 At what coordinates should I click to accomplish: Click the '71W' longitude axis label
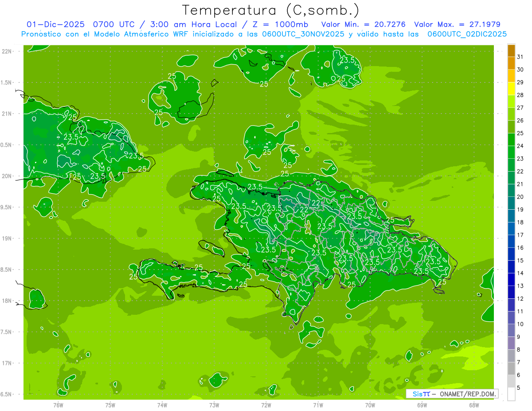(318, 405)
